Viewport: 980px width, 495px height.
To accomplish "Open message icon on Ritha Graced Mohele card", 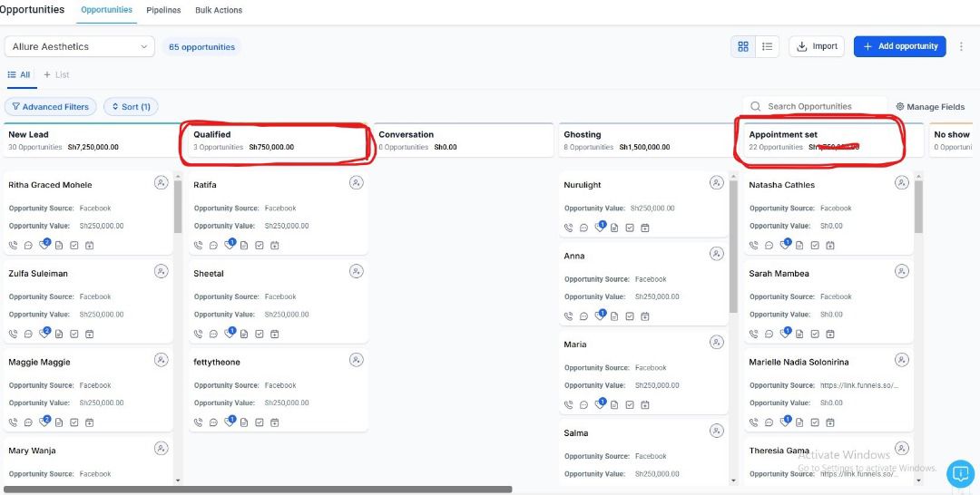I will click(x=28, y=246).
